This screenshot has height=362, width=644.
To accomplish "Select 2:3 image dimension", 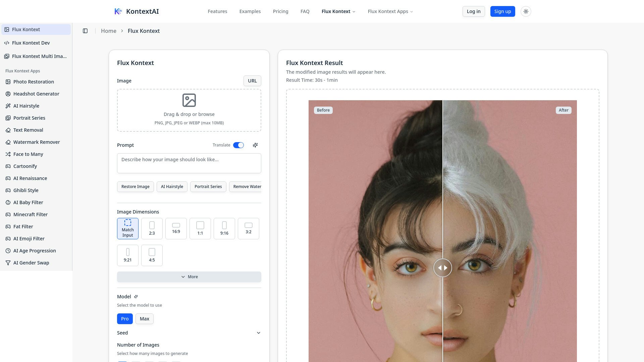I will (x=152, y=229).
